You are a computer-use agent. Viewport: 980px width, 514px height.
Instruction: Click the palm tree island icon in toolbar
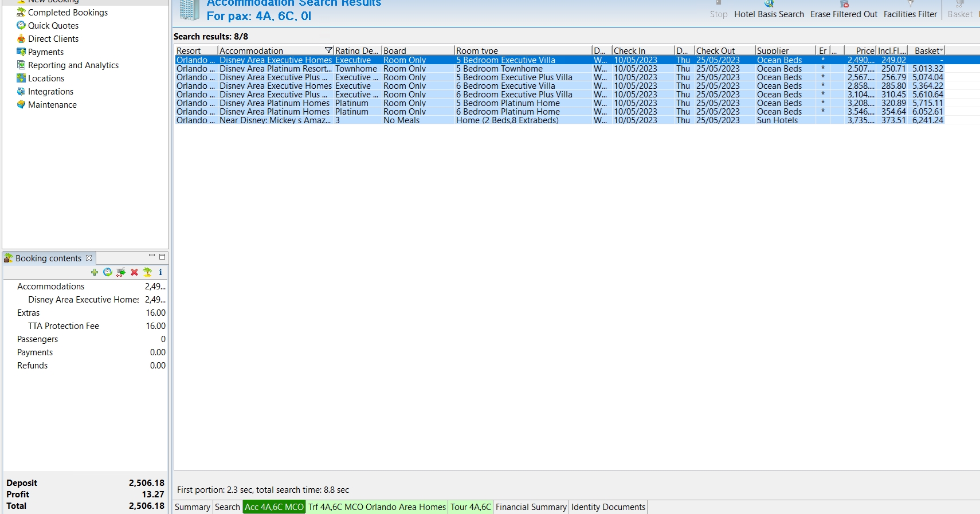pos(147,272)
